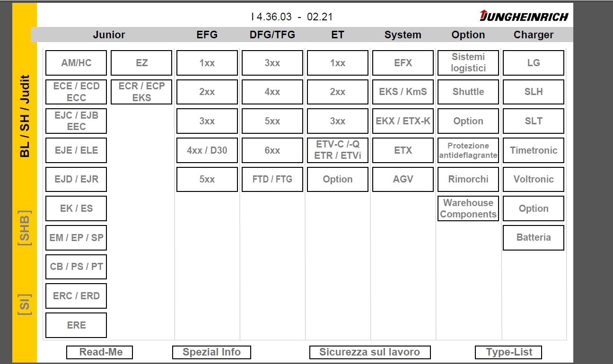The height and width of the screenshot is (364, 613).
Task: Select the Timetronic charger
Action: click(534, 150)
